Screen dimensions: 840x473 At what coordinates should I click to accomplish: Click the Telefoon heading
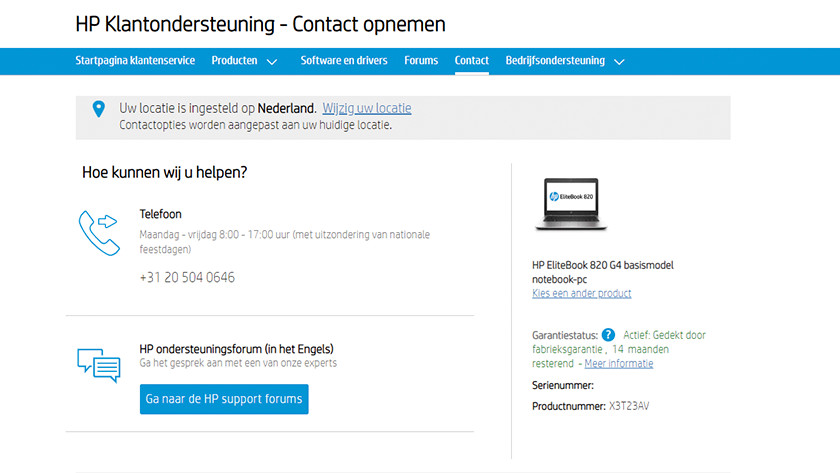(160, 214)
